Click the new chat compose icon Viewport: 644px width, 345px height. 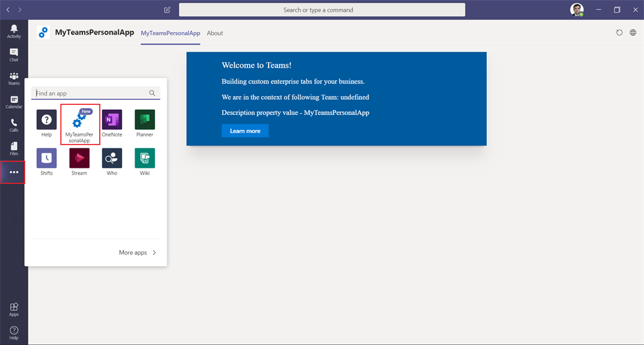[167, 10]
